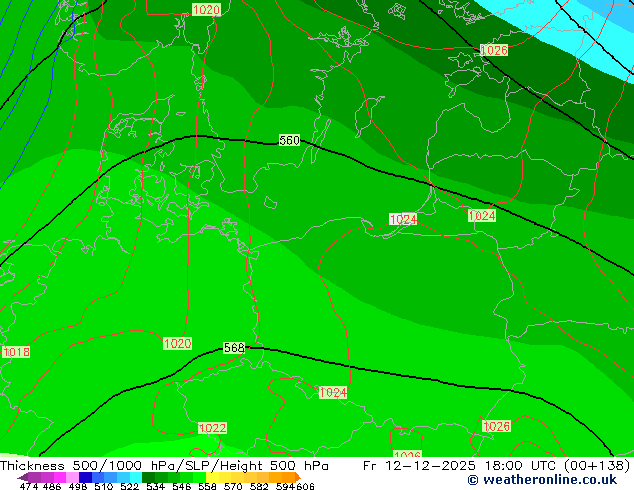Click the 1024 label below the 568 contour
This screenshot has height=490, width=634.
[333, 393]
